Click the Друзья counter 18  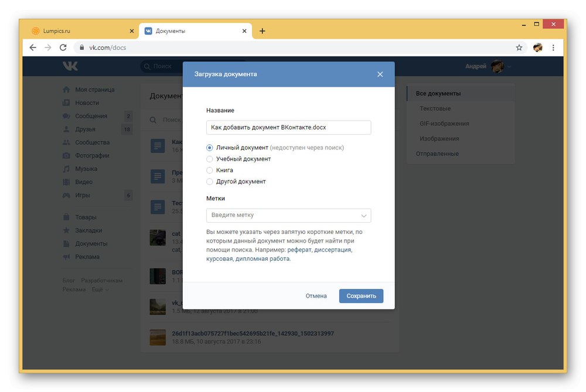click(x=127, y=129)
